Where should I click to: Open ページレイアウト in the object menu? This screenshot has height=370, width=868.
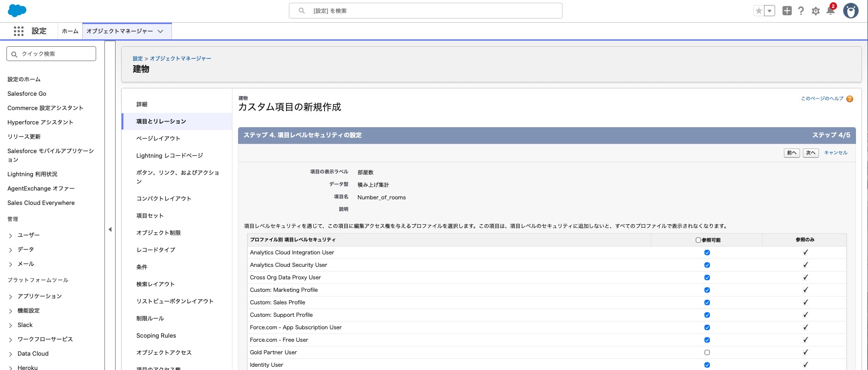158,138
